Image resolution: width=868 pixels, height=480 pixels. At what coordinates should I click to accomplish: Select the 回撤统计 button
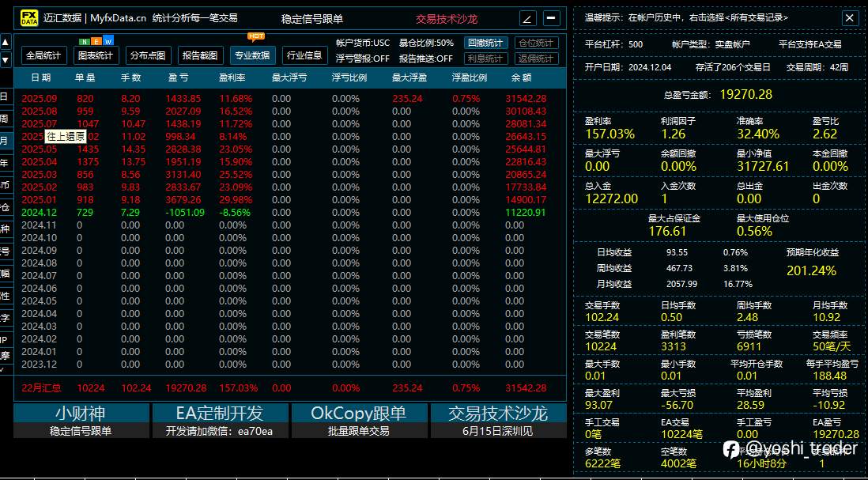pos(485,43)
